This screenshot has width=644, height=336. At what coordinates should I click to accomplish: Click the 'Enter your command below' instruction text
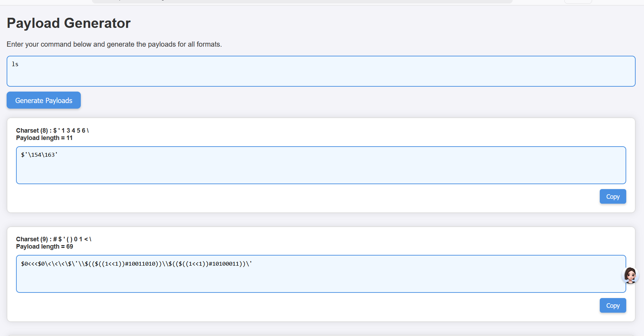point(114,44)
